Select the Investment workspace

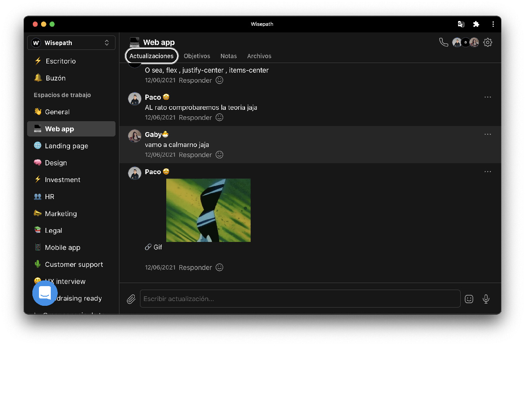point(71,180)
